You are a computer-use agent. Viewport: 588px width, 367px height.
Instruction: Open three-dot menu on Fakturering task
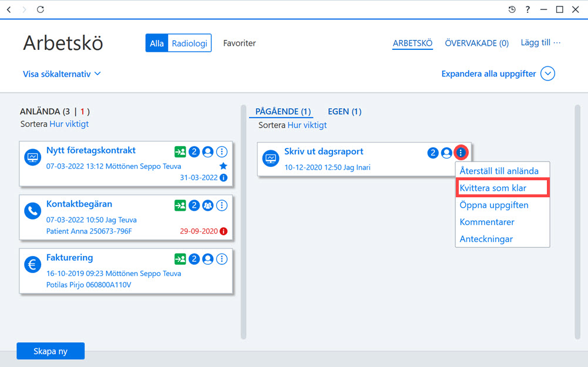(x=222, y=259)
